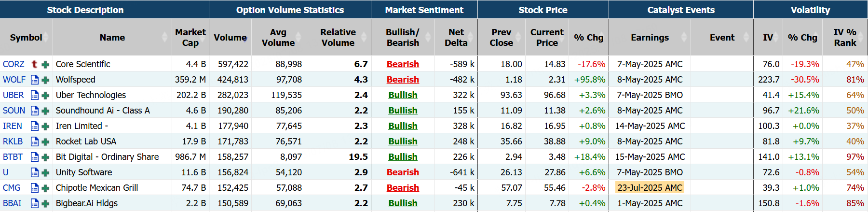
Task: Sort the table by the Name column
Action: [x=112, y=38]
